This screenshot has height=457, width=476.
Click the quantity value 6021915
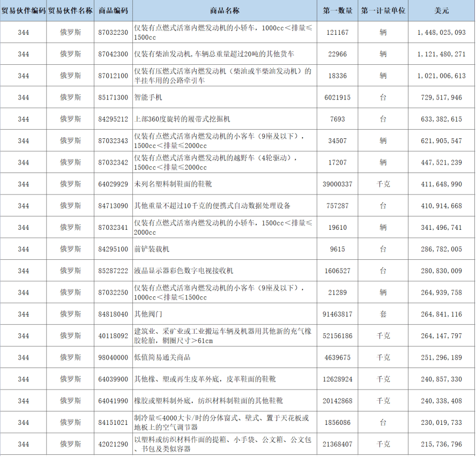click(x=337, y=98)
